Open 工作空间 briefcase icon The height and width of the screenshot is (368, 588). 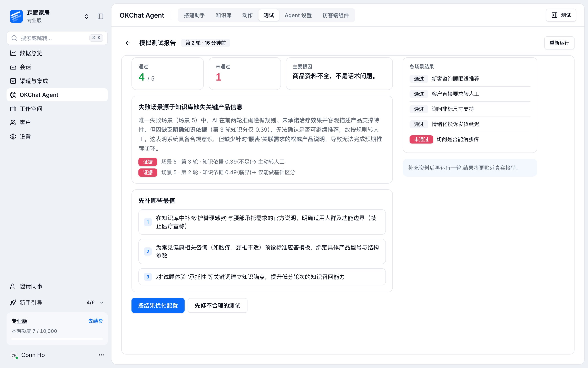click(x=13, y=109)
